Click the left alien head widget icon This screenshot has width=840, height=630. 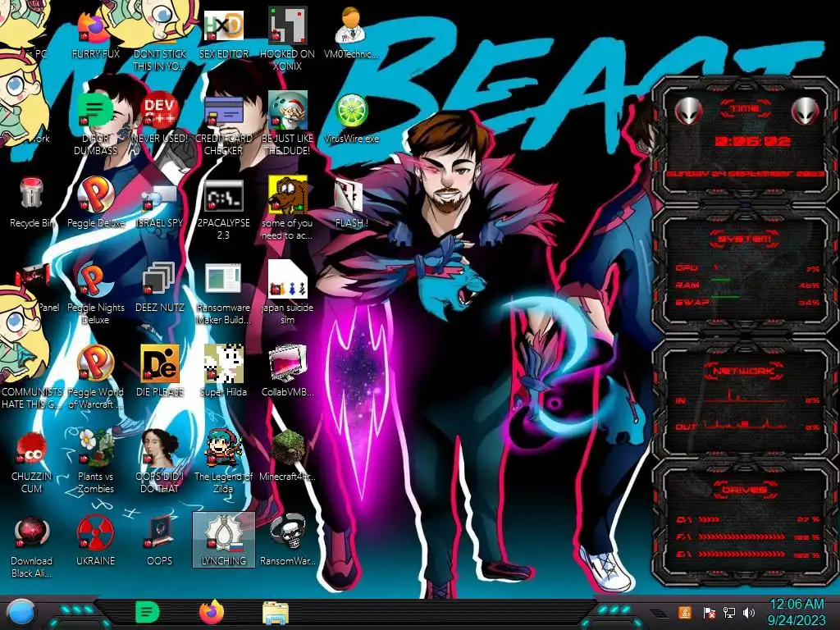(689, 111)
